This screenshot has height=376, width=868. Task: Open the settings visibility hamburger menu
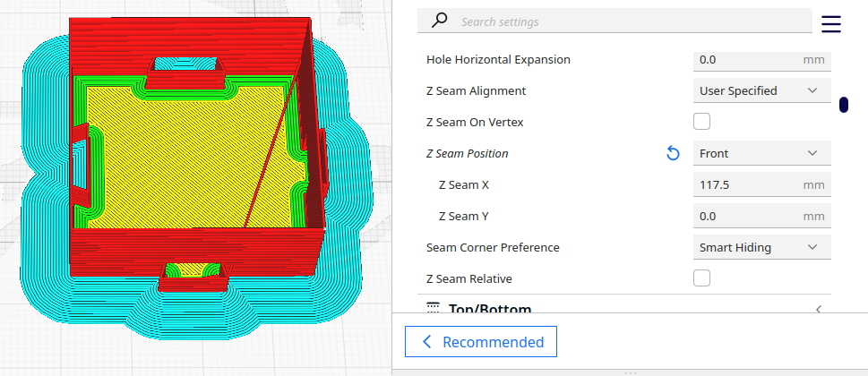tap(831, 24)
